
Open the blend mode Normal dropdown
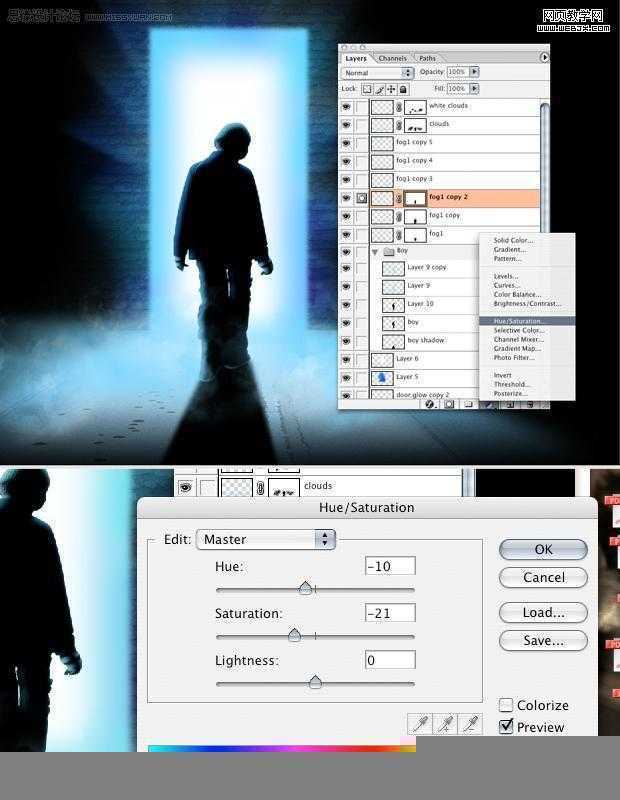377,73
